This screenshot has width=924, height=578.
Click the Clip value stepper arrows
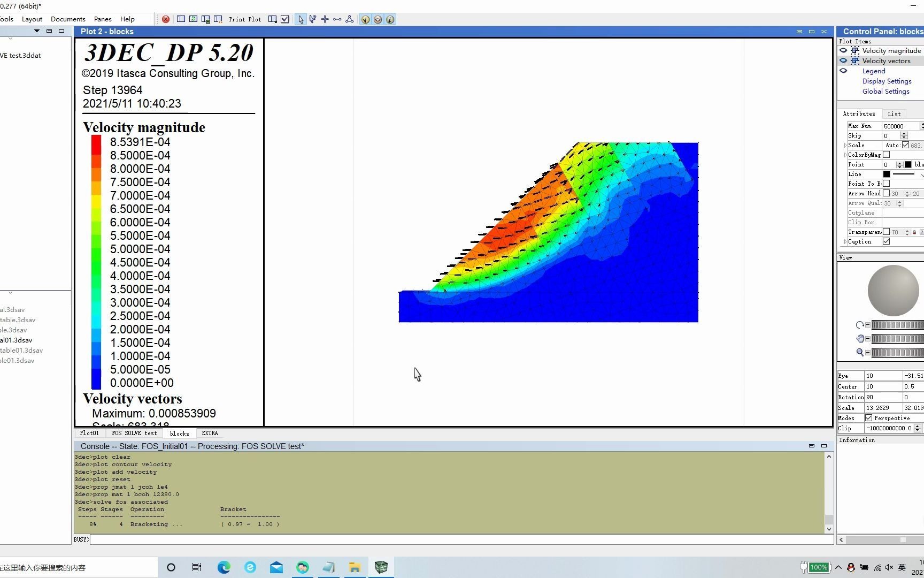918,428
